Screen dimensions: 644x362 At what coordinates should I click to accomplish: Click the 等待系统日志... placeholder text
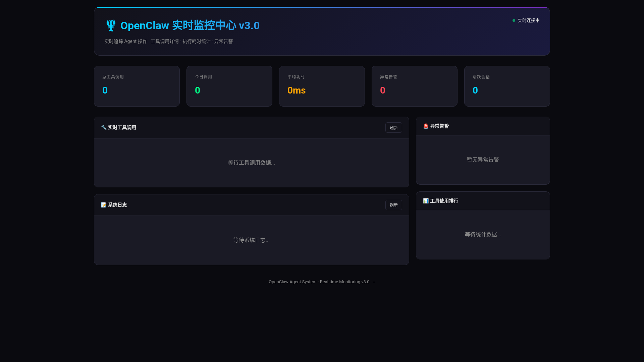[x=252, y=240]
